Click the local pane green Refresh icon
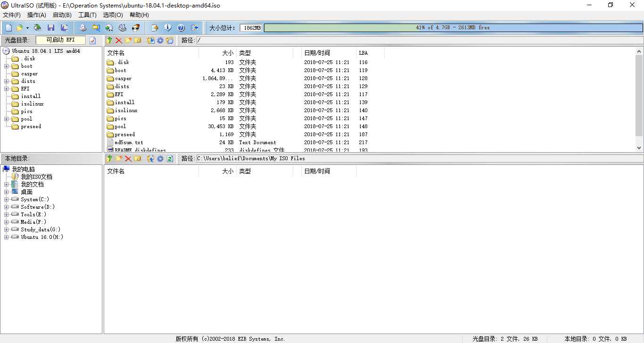Image resolution: width=644 pixels, height=343 pixels. 170,159
